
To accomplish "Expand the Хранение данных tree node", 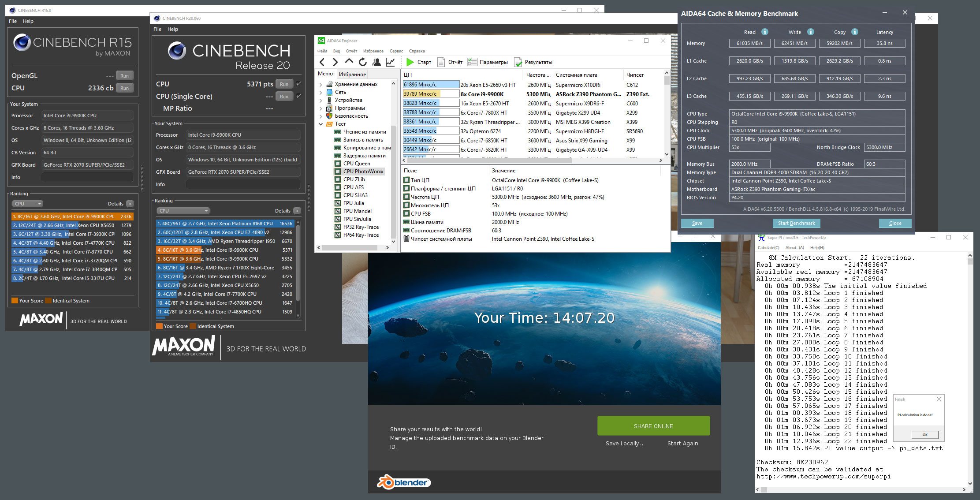I will [321, 84].
